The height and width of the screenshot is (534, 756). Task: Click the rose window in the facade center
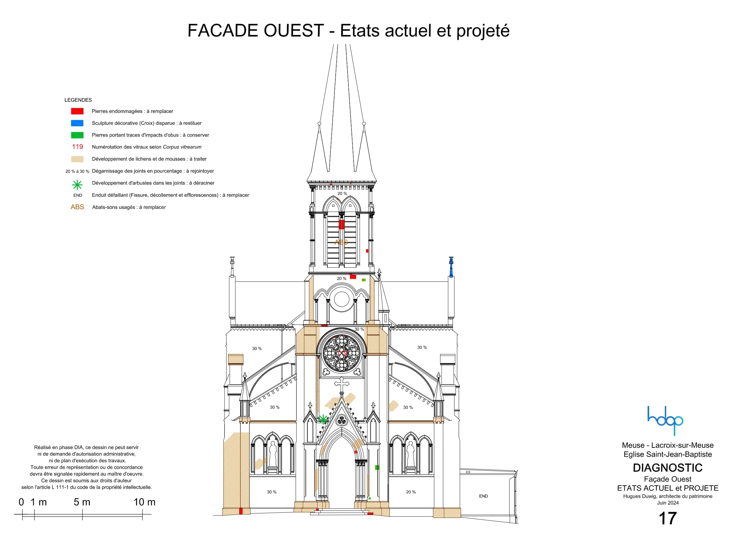pyautogui.click(x=341, y=354)
